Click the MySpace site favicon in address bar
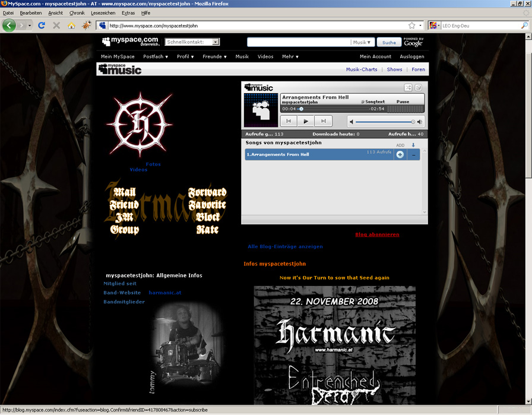 103,26
